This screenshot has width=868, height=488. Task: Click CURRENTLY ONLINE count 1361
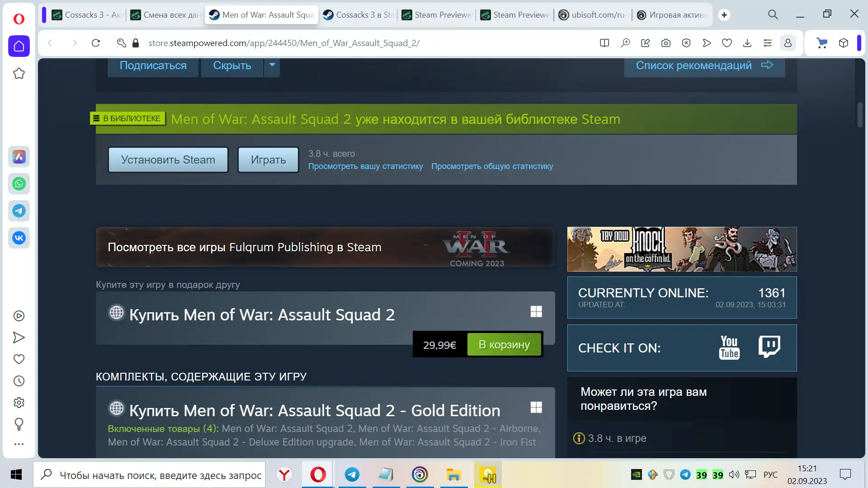[x=772, y=293]
